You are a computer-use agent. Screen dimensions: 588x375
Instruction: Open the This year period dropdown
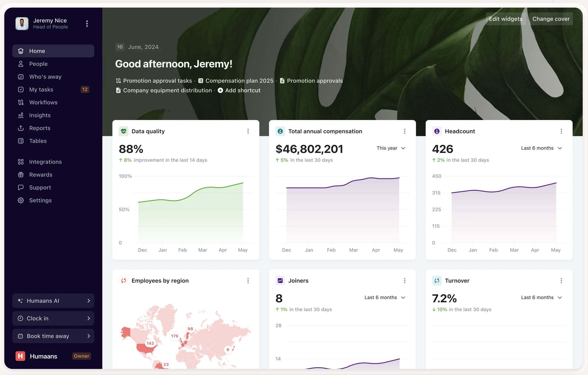pos(391,148)
